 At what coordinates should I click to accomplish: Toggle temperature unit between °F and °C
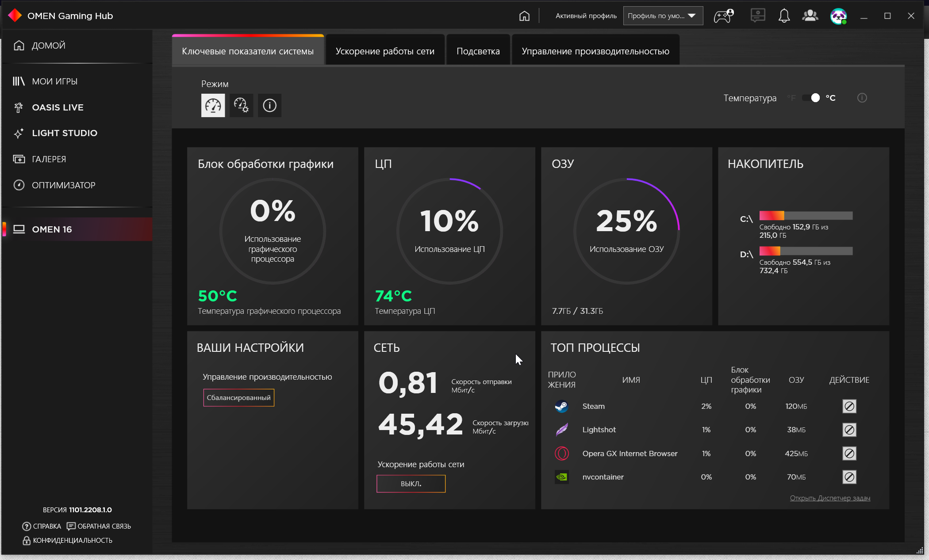[811, 98]
